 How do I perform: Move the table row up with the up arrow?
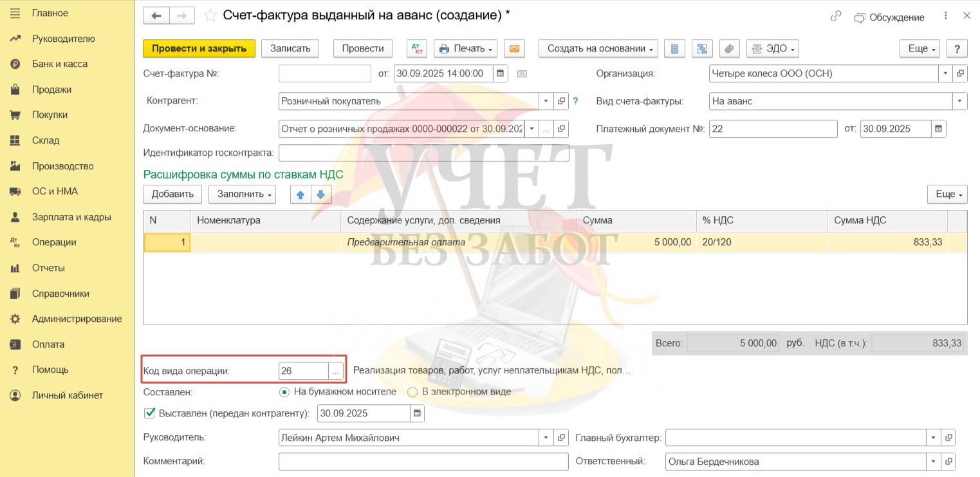point(301,194)
